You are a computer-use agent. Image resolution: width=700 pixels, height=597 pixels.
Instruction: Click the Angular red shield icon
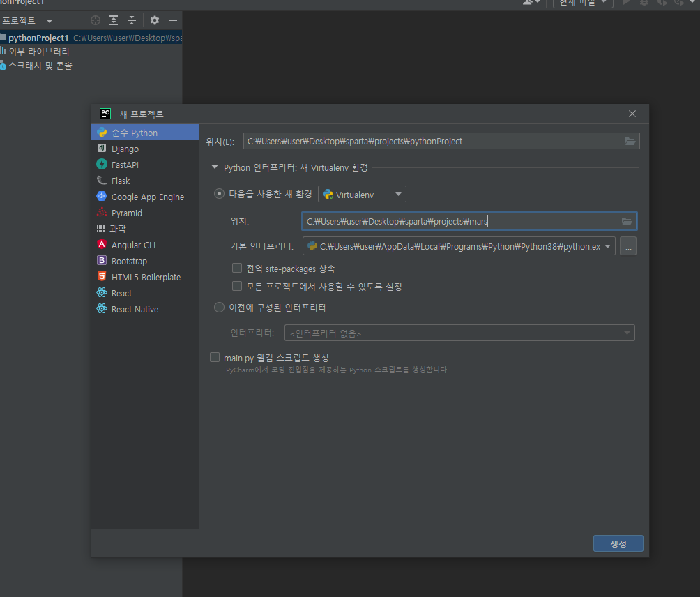(102, 244)
